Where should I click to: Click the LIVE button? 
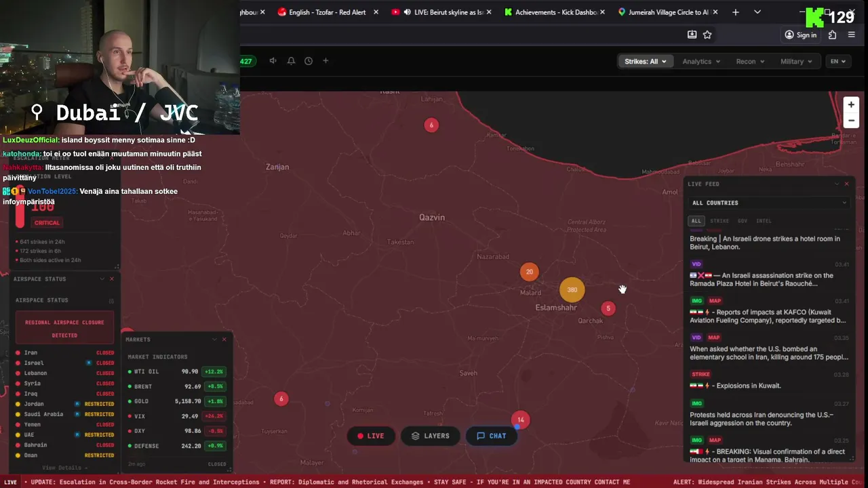click(x=371, y=436)
